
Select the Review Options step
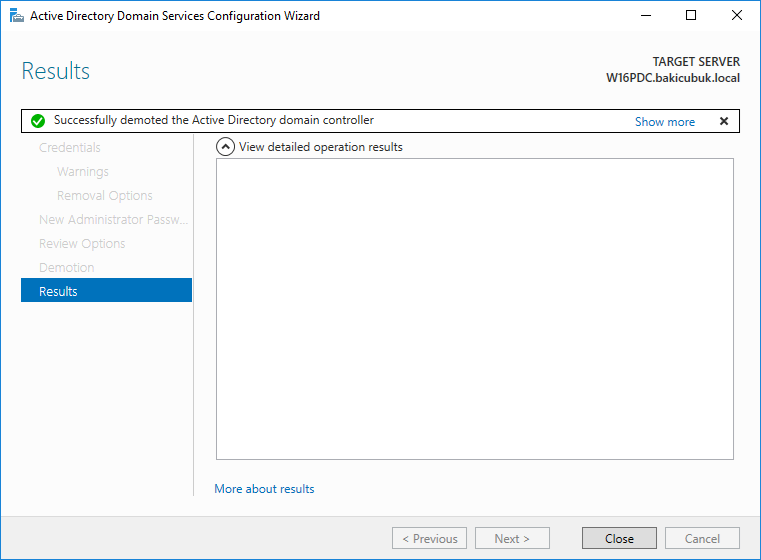pos(82,244)
